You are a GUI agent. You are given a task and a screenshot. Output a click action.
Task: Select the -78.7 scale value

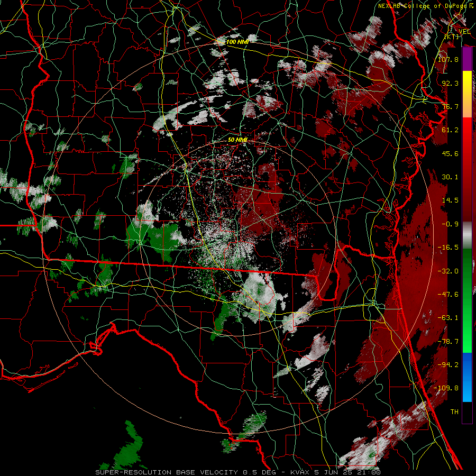tap(448, 342)
